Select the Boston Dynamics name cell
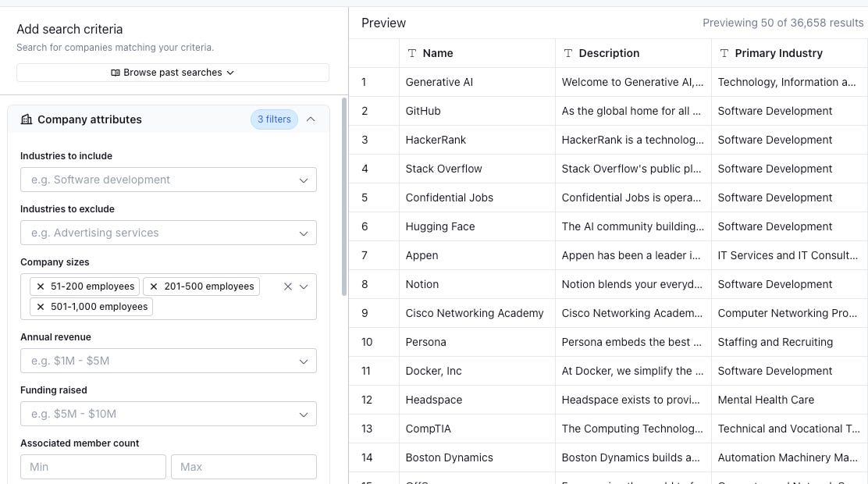868x484 pixels. click(477, 457)
